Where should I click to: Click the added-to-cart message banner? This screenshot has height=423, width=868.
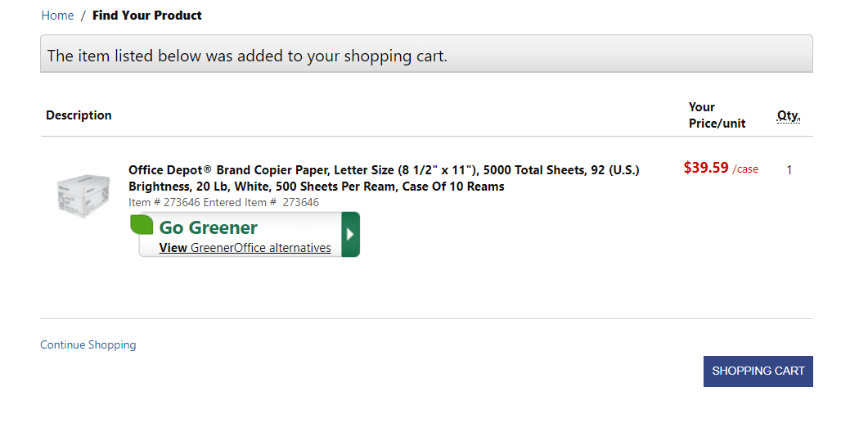(x=426, y=54)
